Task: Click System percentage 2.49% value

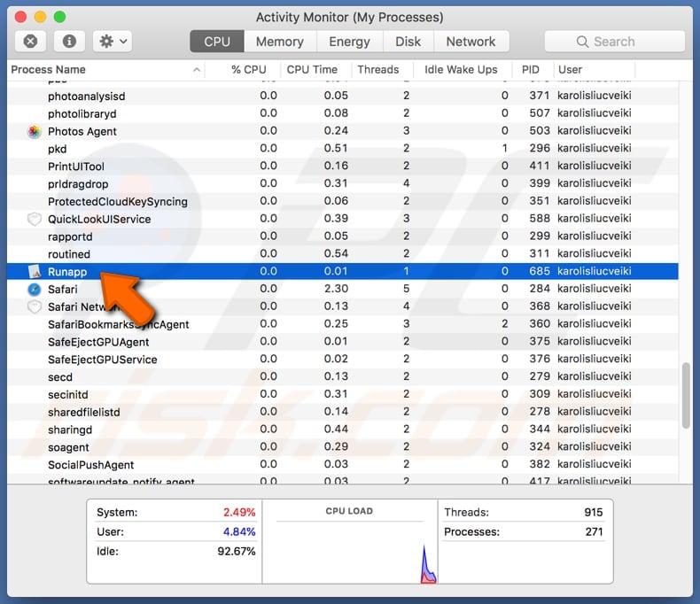Action: click(239, 512)
